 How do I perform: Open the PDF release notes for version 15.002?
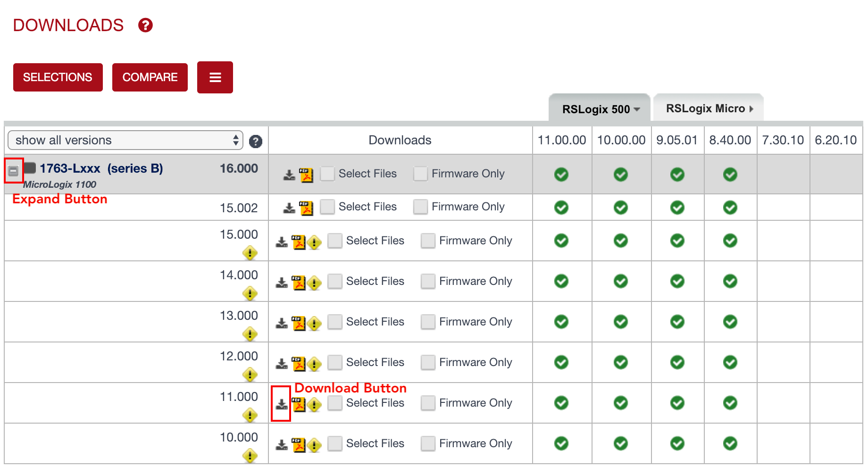[x=306, y=207]
